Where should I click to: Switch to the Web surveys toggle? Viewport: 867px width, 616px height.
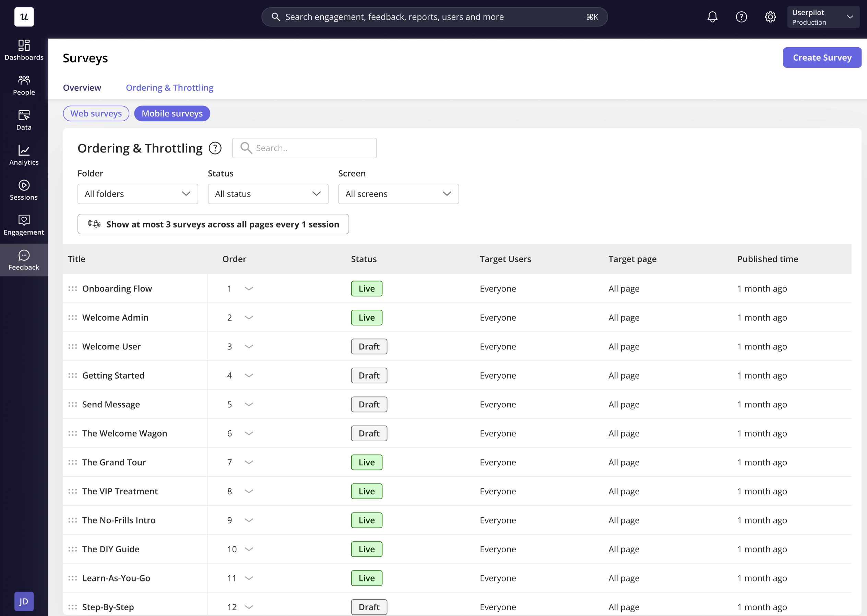pos(96,113)
